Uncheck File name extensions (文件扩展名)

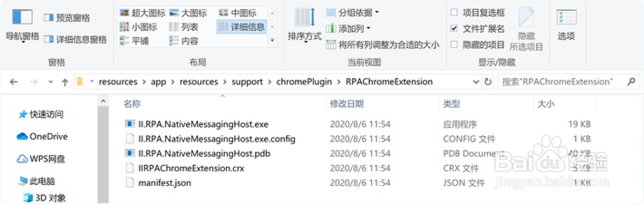454,29
